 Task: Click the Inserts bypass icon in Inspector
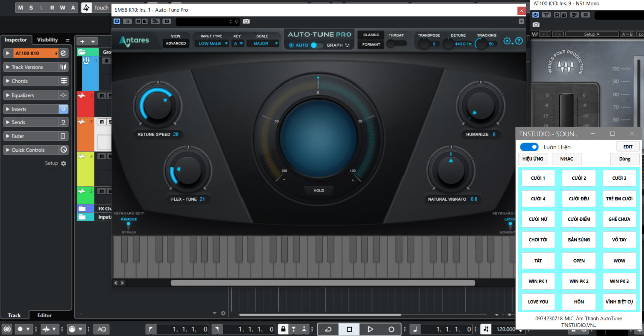[63, 109]
